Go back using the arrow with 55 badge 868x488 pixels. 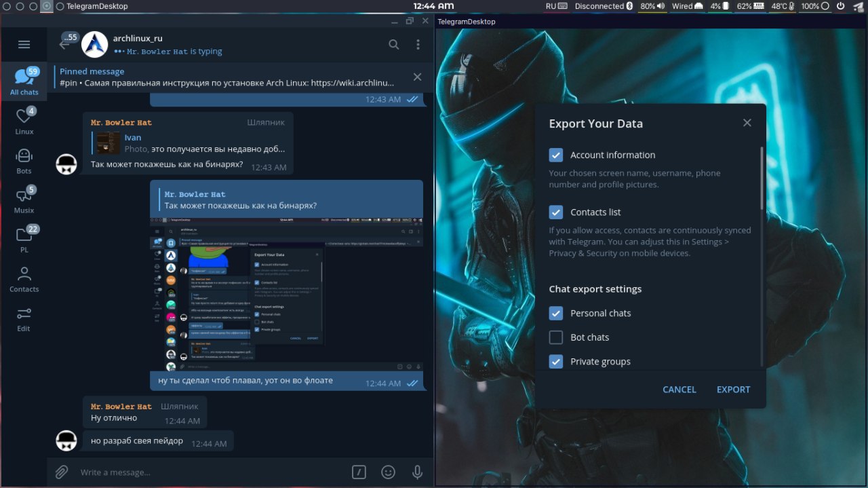pos(68,42)
